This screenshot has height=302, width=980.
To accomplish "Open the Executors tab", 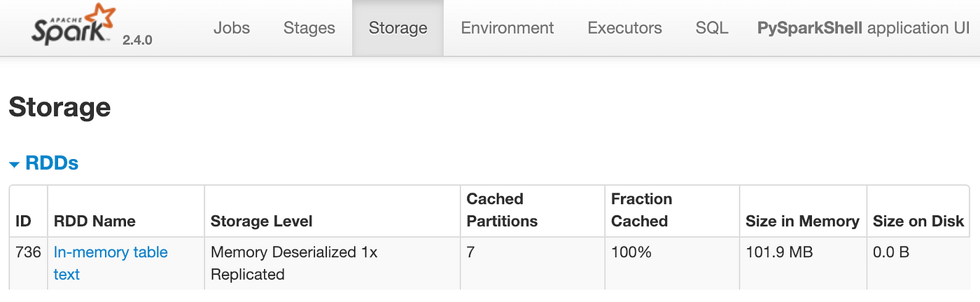I will pos(624,28).
